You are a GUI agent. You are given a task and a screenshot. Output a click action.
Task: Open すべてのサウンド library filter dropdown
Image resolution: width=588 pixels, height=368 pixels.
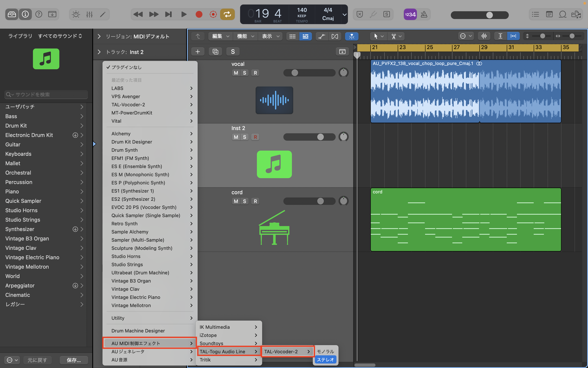point(60,36)
